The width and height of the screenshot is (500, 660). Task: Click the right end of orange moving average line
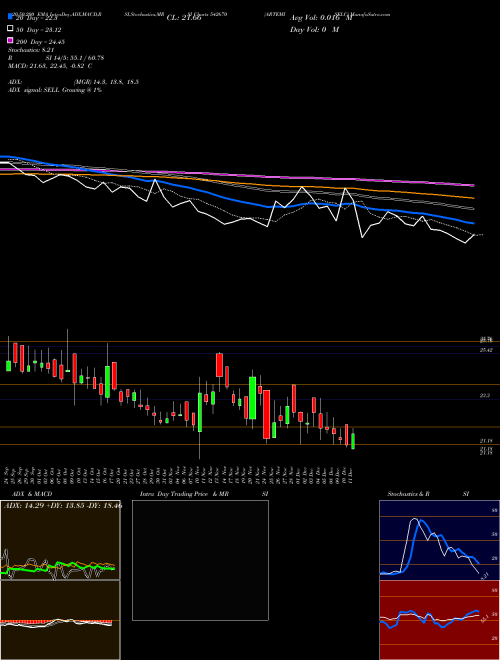pos(473,197)
